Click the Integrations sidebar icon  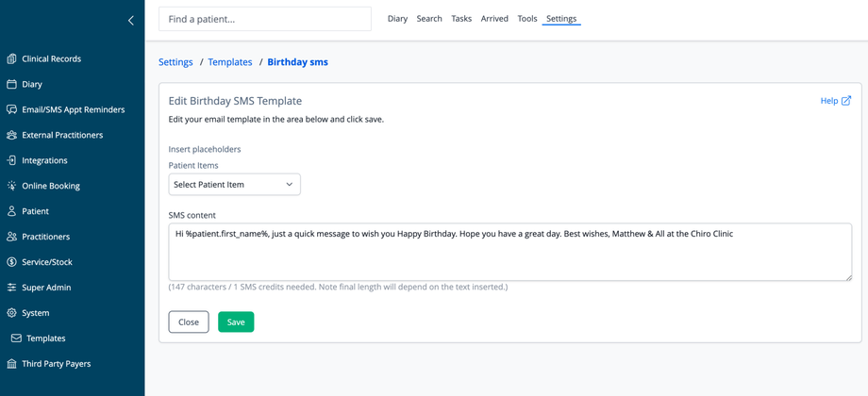click(11, 160)
